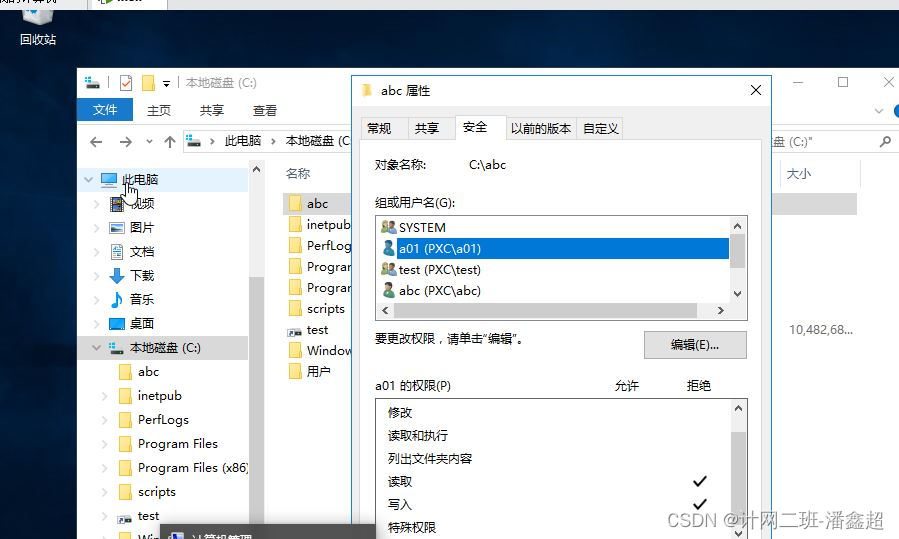This screenshot has height=539, width=899.
Task: Switch to the 常规 tab in properties
Action: click(379, 128)
